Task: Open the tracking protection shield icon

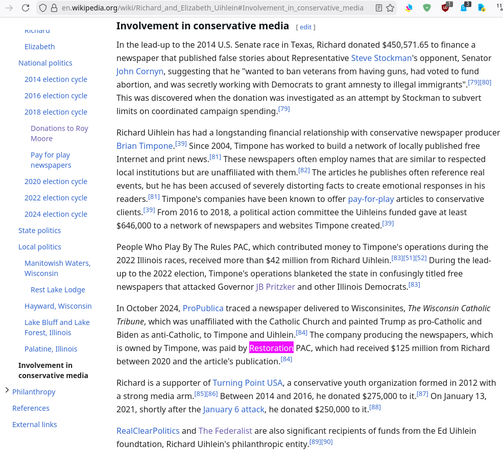Action: tap(43, 8)
